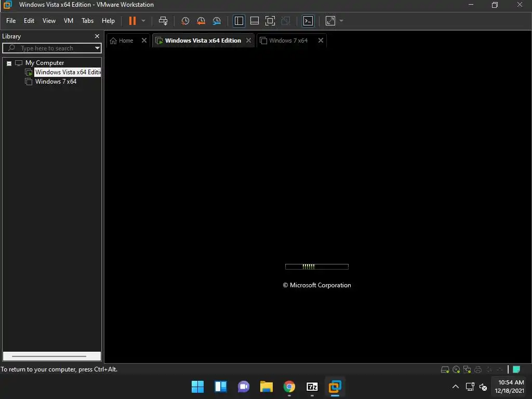Click the VMware Workstation taskbar icon
Screen dimensions: 532x399
[x=335, y=387]
